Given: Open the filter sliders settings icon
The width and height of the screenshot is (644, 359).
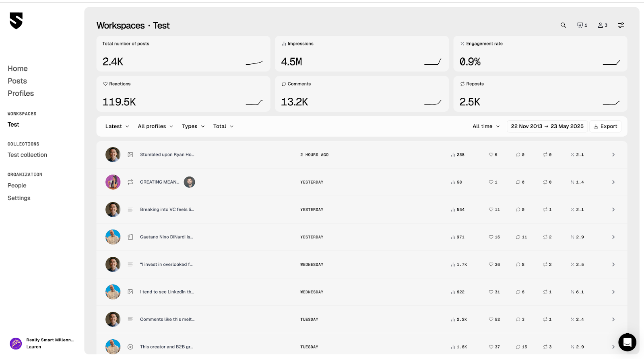Looking at the screenshot, I should point(621,25).
